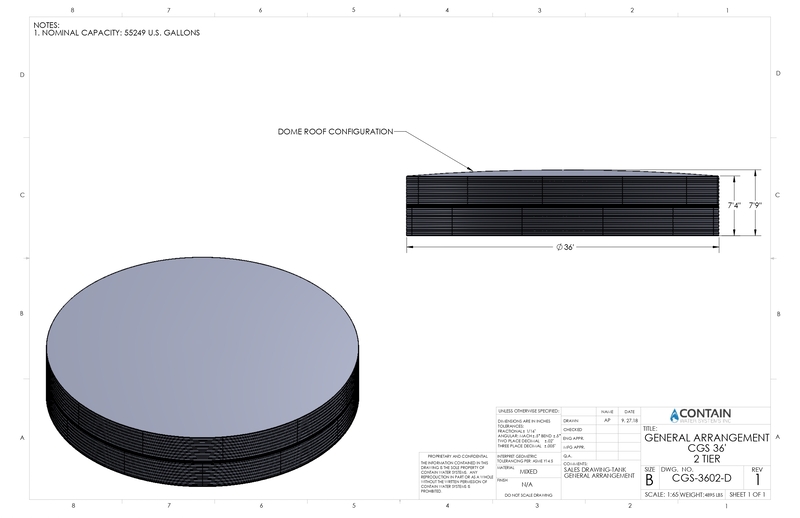The height and width of the screenshot is (518, 800).
Task: Click the 'NOTES:' heading
Action: click(x=46, y=24)
